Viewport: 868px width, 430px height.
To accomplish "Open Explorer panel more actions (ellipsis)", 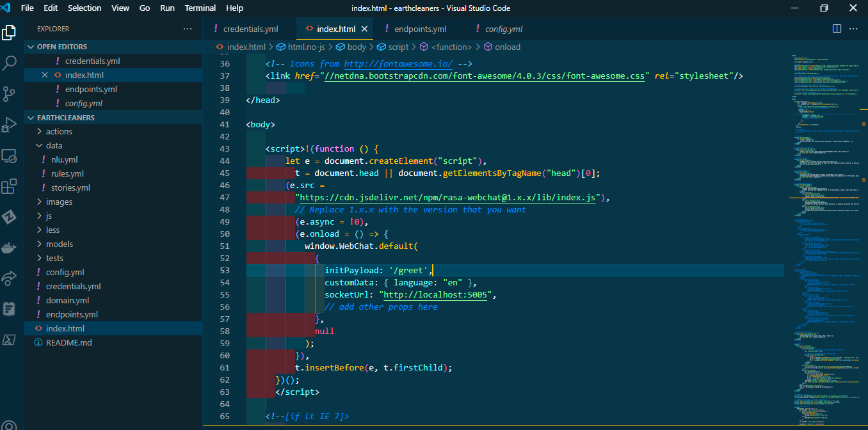I will pyautogui.click(x=188, y=29).
